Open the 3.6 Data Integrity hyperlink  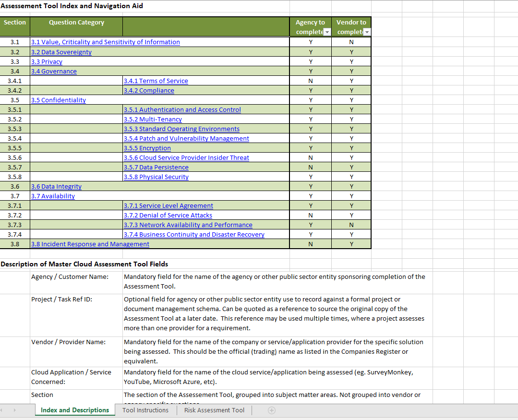tap(56, 186)
